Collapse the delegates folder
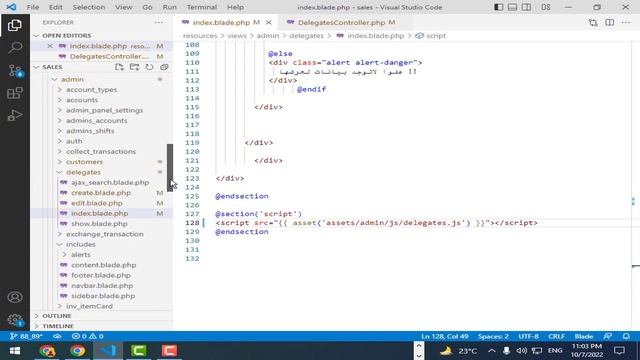640x360 pixels. pos(83,172)
